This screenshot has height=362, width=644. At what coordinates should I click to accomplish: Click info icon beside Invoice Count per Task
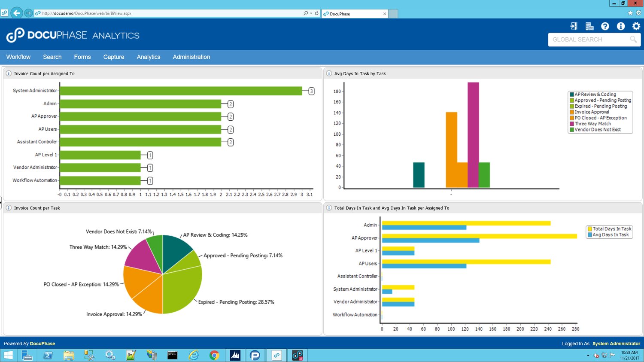[x=8, y=208]
